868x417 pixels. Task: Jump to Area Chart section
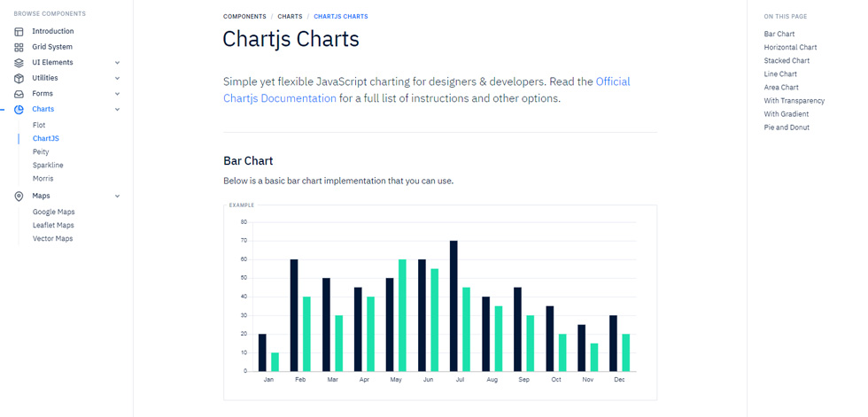781,87
